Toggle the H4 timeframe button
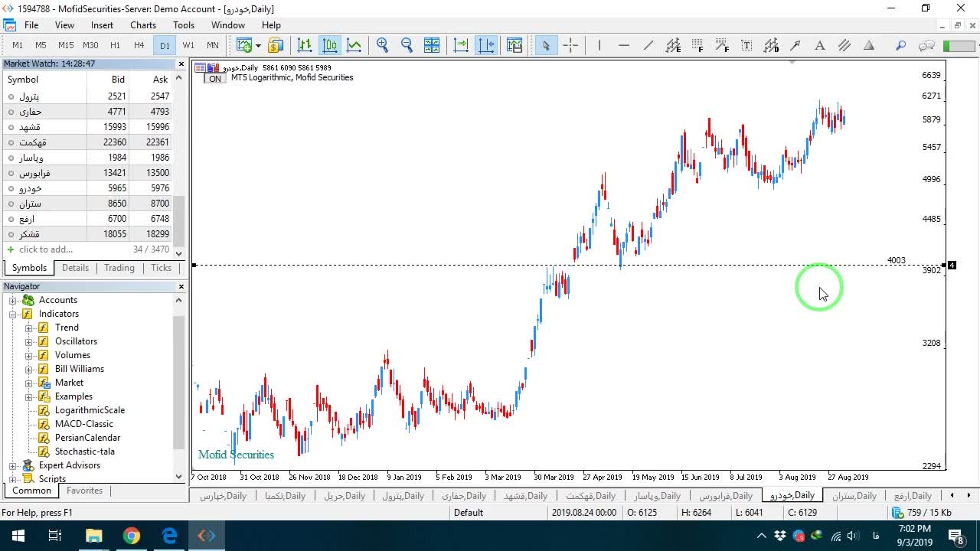 (x=139, y=45)
